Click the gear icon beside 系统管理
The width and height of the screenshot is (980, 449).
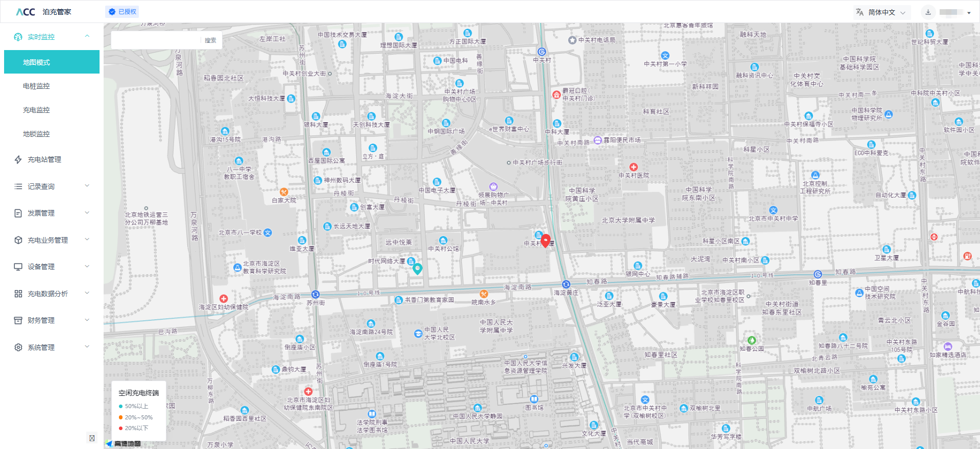pos(18,347)
